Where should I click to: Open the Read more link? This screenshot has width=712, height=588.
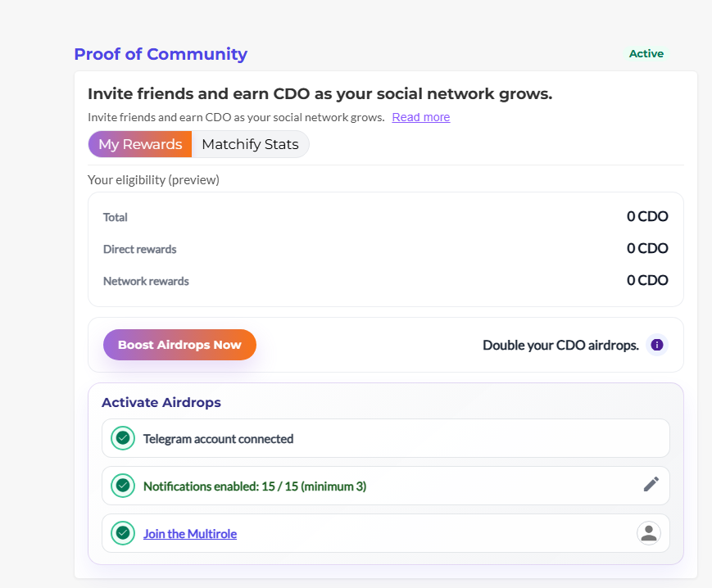[x=420, y=117]
